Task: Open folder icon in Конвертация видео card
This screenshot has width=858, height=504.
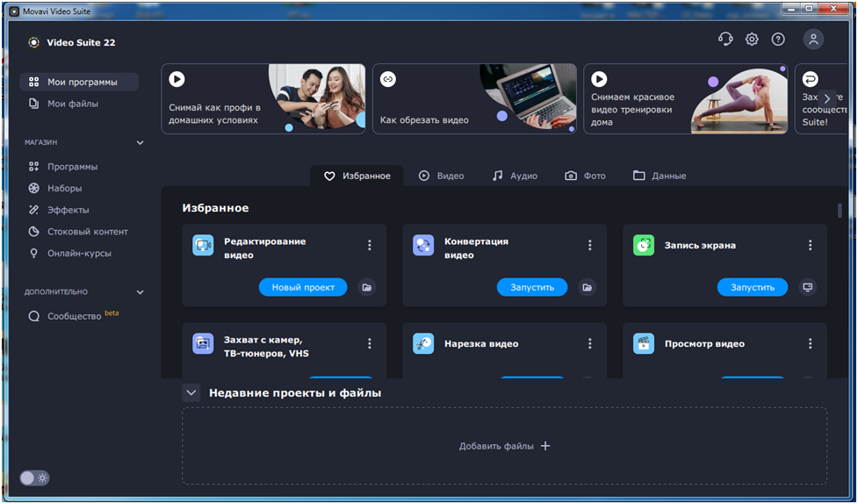Action: (588, 287)
